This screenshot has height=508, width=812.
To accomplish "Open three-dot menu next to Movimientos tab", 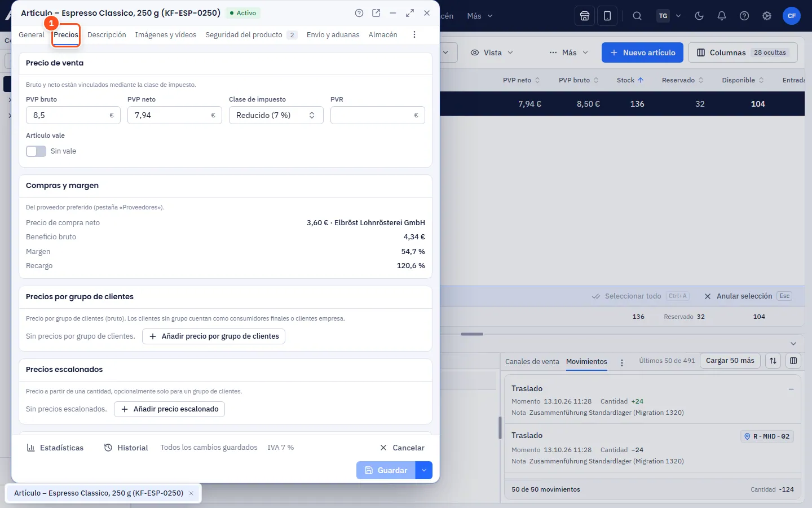I will (x=622, y=362).
